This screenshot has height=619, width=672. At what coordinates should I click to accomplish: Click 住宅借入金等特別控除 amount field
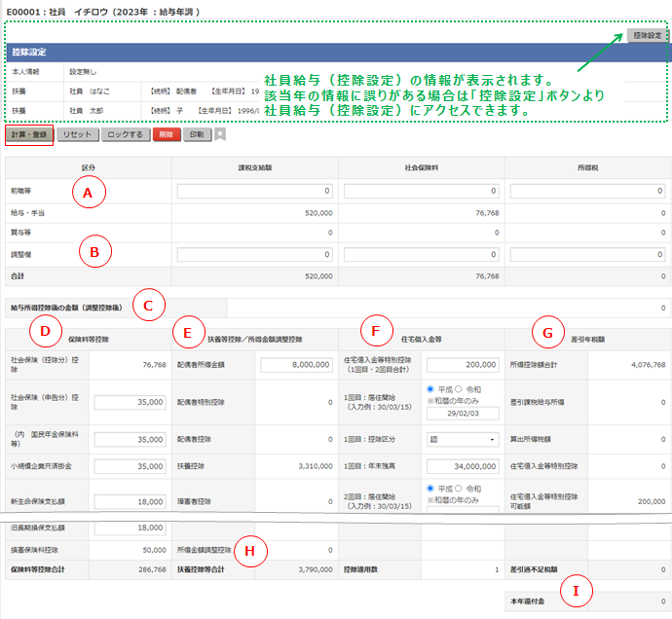[463, 365]
